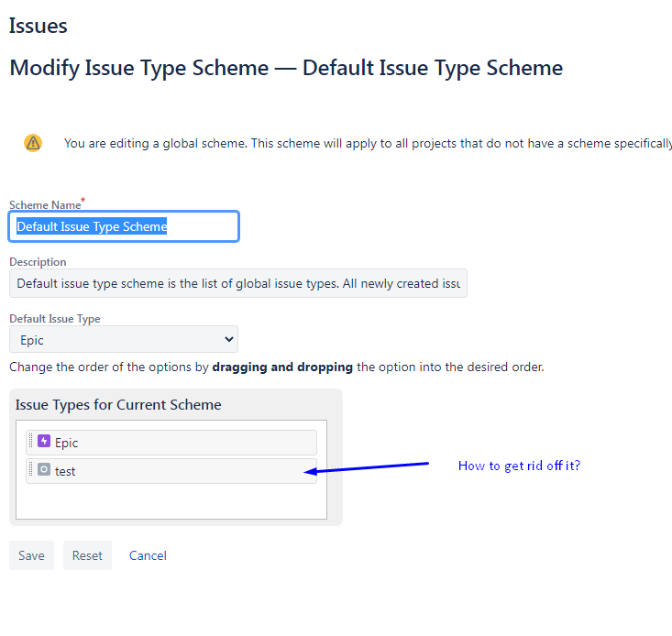Click into the Scheme Name field
Image resolution: width=672 pixels, height=636 pixels.
(124, 226)
